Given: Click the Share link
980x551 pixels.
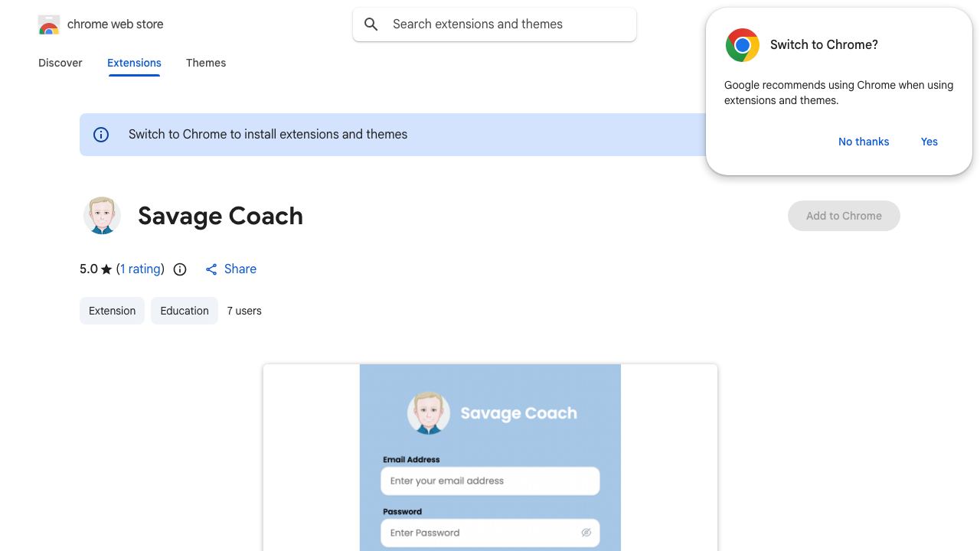Looking at the screenshot, I should (240, 269).
